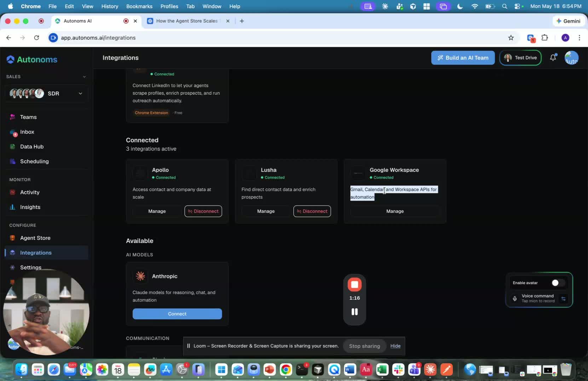Open Gemini in Chrome
Viewport: 588px width, 381px height.
[568, 21]
